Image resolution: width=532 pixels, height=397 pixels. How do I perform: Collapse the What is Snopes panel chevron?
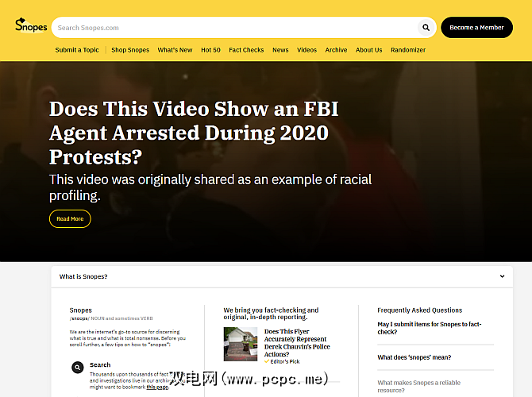(x=502, y=276)
